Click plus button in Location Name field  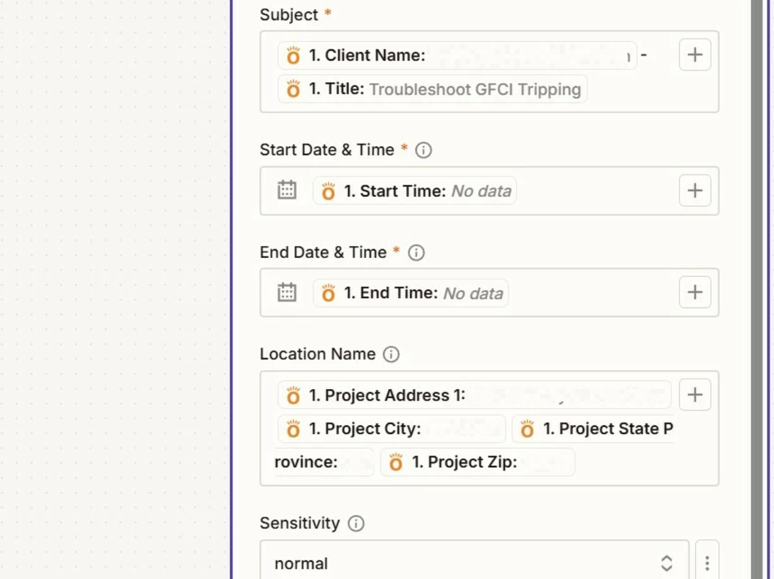(695, 395)
